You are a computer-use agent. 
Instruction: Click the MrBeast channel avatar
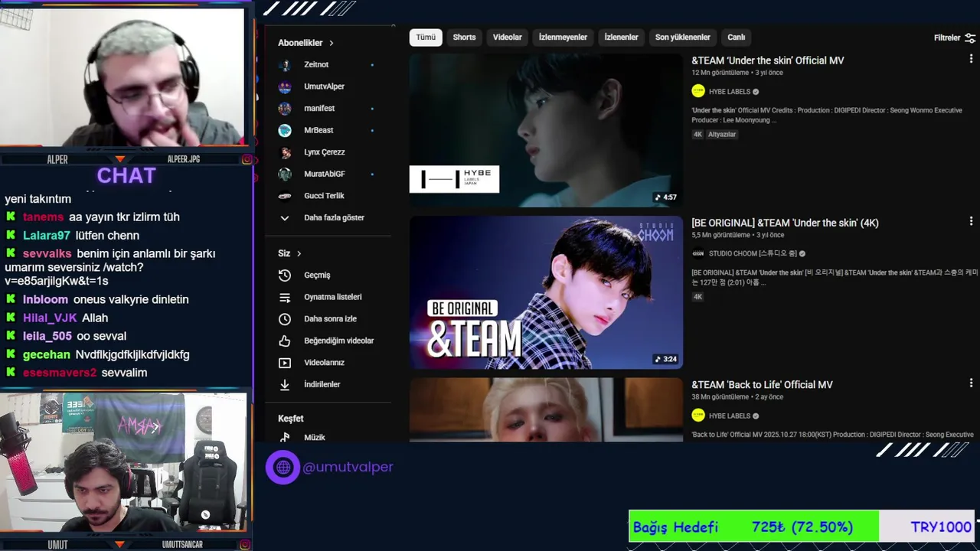coord(285,130)
